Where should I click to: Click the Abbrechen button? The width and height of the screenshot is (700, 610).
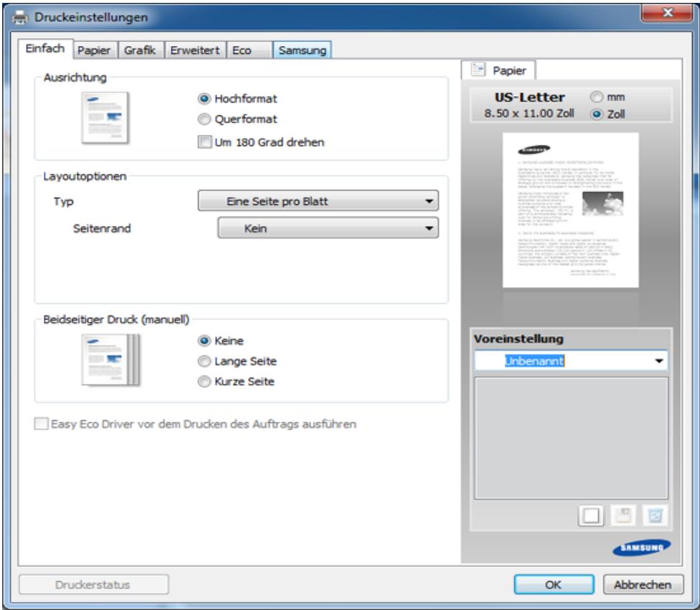[643, 585]
